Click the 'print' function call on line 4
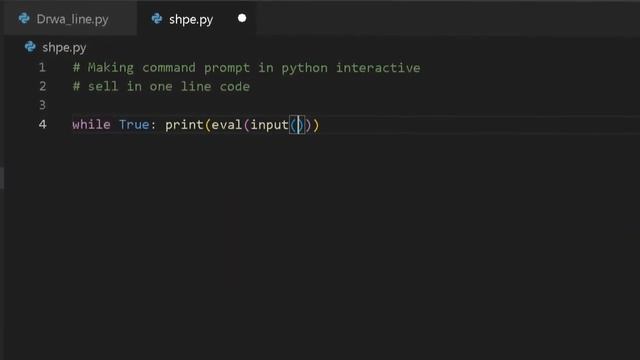Screen dimensions: 640x360 point(184,125)
